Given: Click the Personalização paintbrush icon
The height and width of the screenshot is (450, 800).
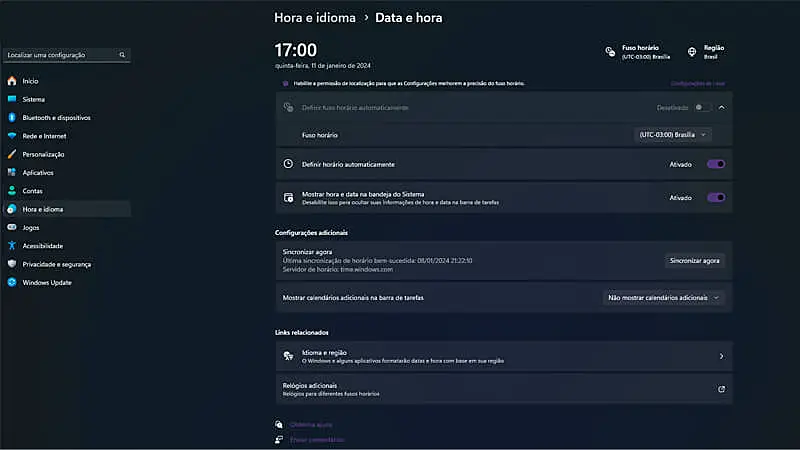Looking at the screenshot, I should click(12, 154).
